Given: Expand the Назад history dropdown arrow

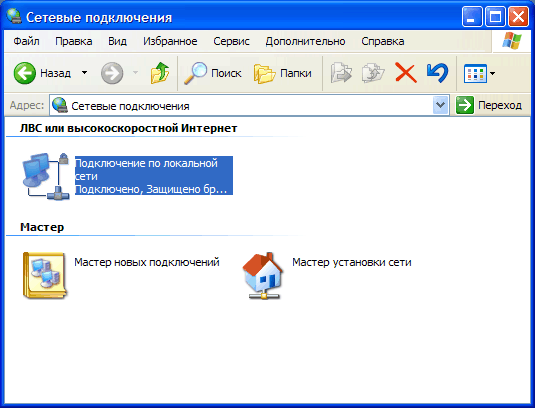Looking at the screenshot, I should pyautogui.click(x=84, y=73).
